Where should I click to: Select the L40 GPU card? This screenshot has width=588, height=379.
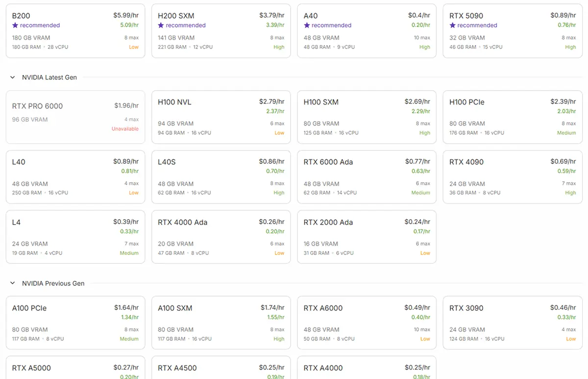(x=75, y=177)
